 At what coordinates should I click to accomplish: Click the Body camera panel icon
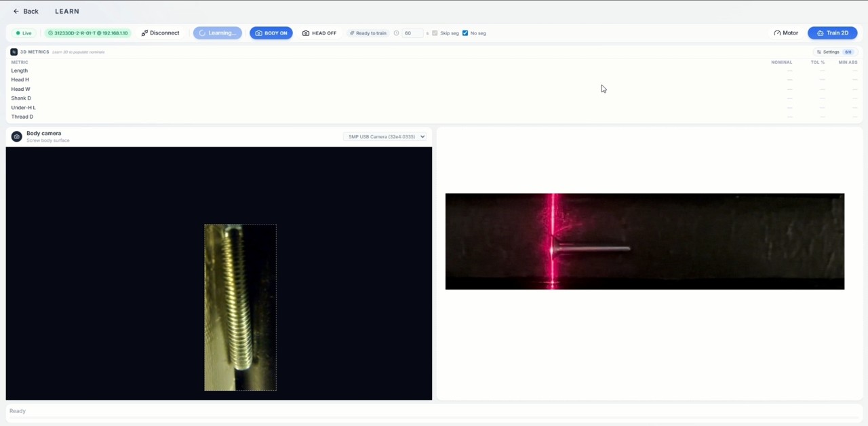16,136
